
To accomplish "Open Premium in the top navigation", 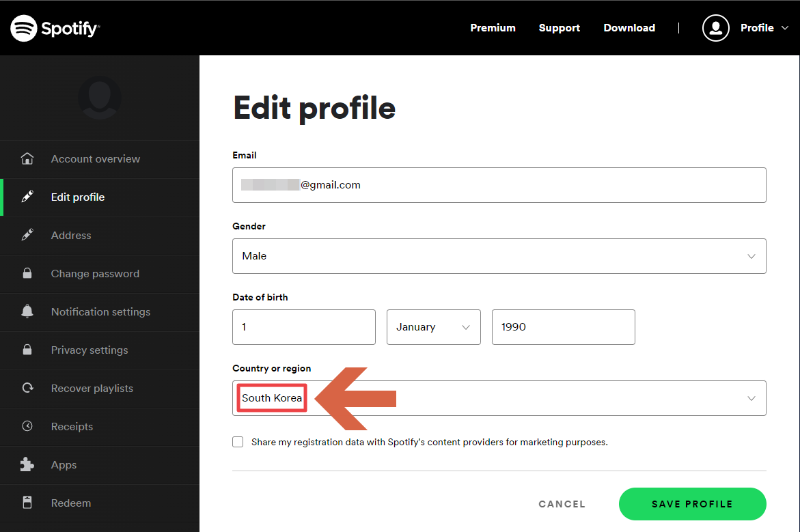I will point(493,28).
